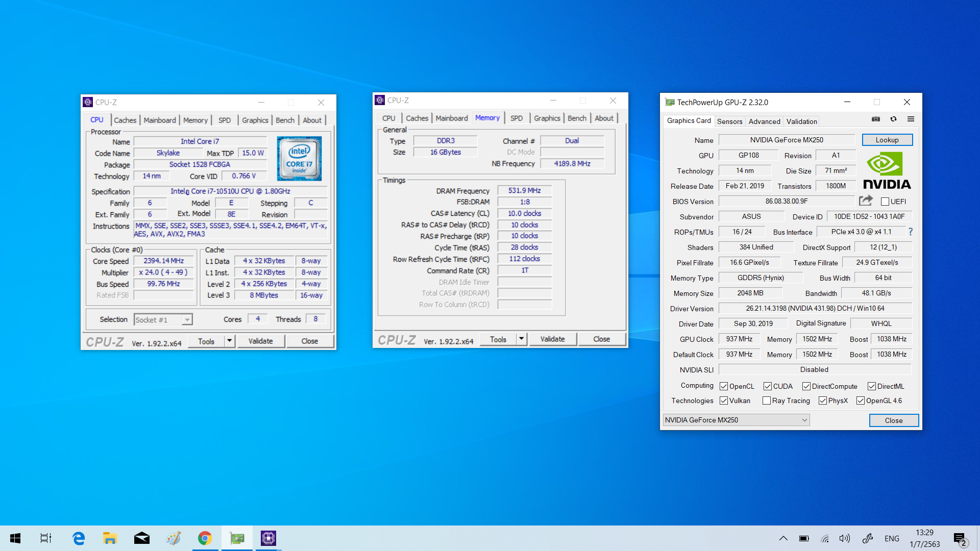Expand Tools arrow in Memory CPU-Z window
This screenshot has height=551, width=980.
click(x=521, y=339)
